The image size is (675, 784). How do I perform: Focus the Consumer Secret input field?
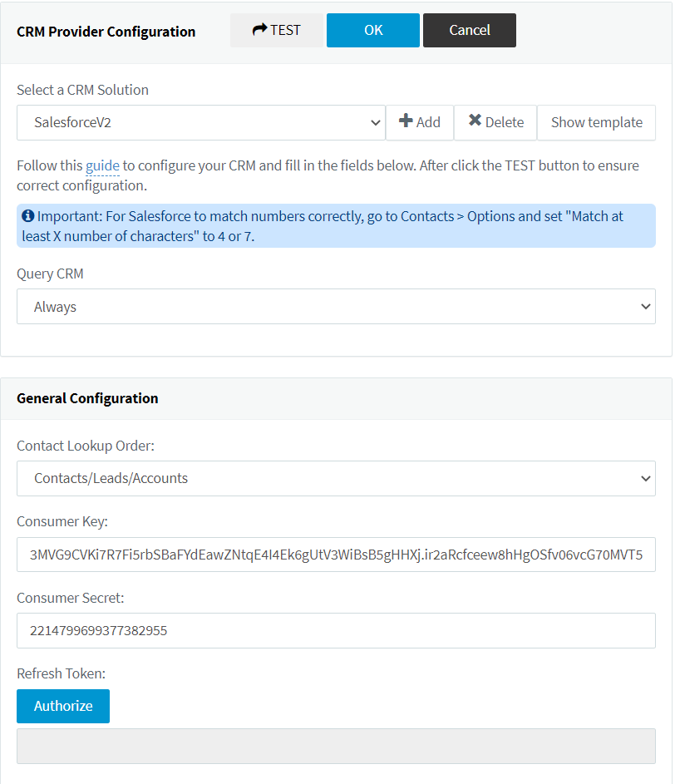coord(336,630)
